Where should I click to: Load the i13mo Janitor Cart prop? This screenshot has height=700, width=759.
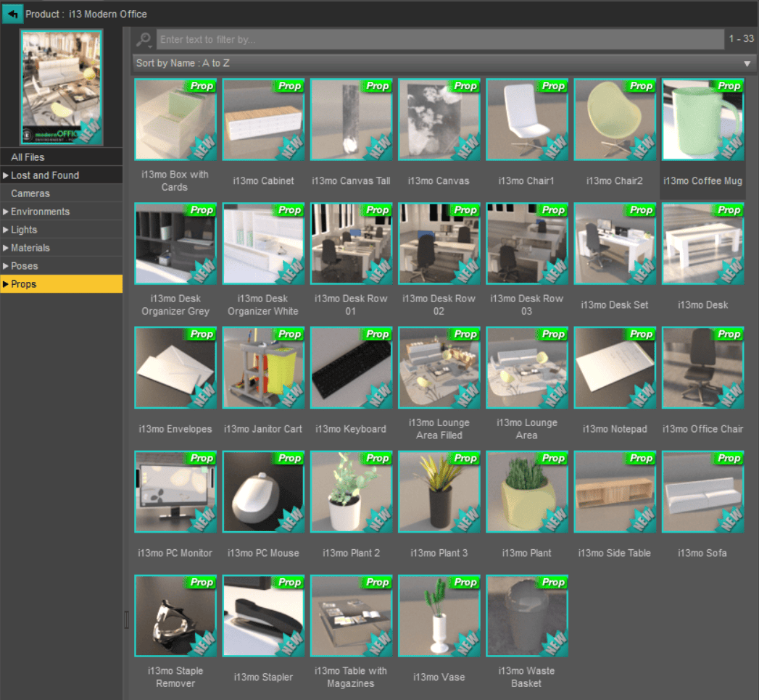pyautogui.click(x=263, y=367)
